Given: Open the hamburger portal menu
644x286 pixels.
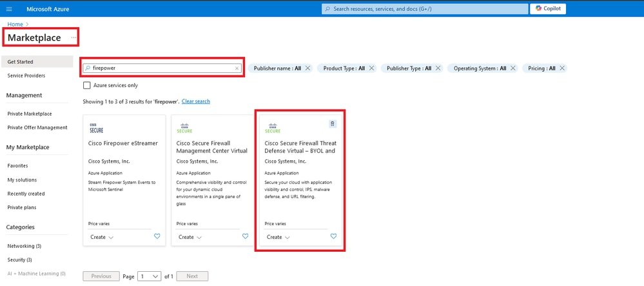Looking at the screenshot, I should [x=9, y=9].
